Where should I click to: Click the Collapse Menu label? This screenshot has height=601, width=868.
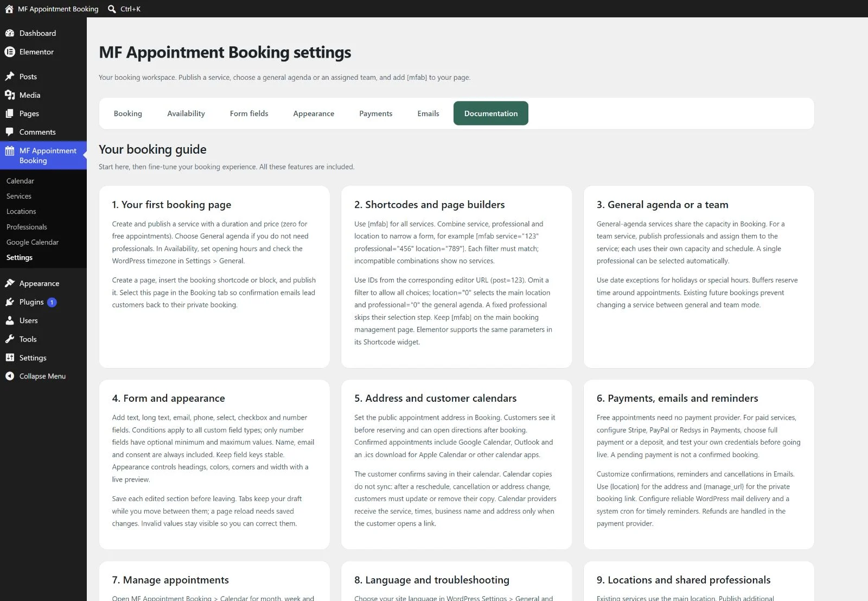(42, 376)
